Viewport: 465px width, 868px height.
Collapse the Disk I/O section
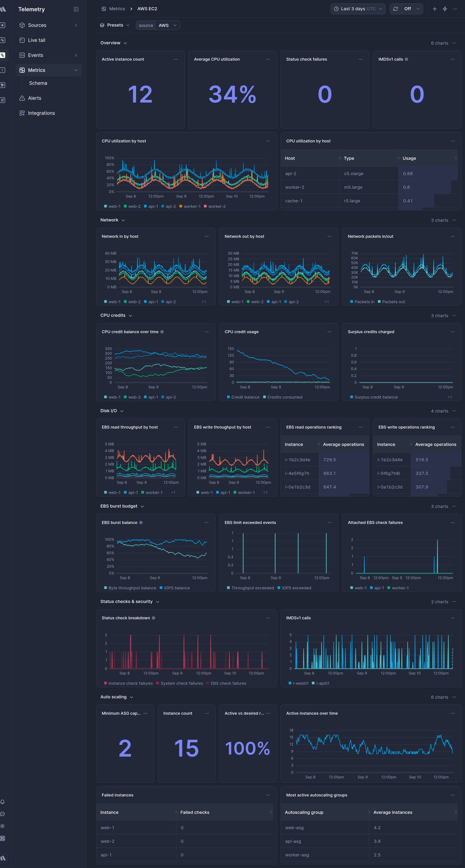112,411
